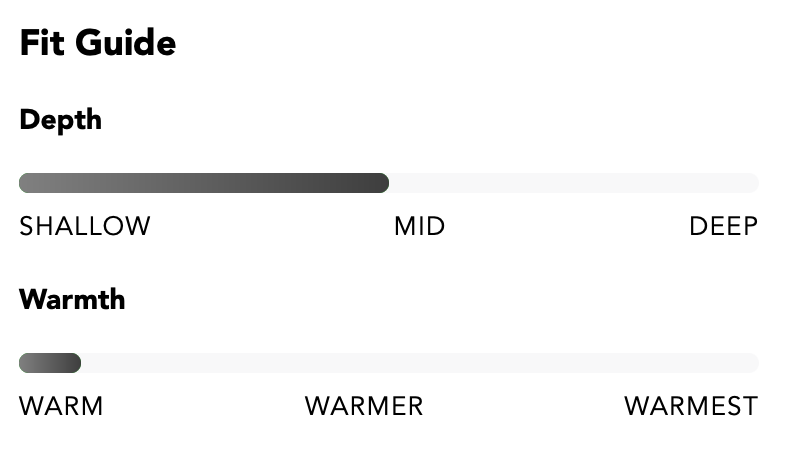Click the left end of the Warmth bar
This screenshot has width=794, height=458.
25,363
